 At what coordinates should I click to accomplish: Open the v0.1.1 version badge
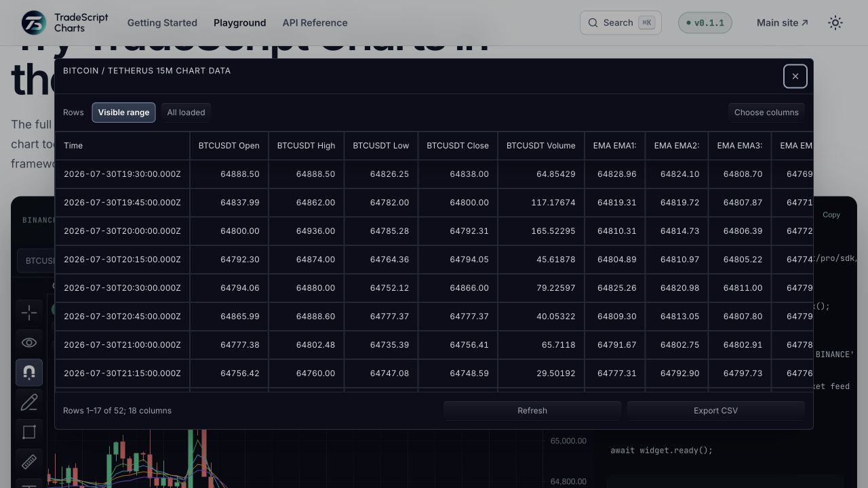pos(705,22)
